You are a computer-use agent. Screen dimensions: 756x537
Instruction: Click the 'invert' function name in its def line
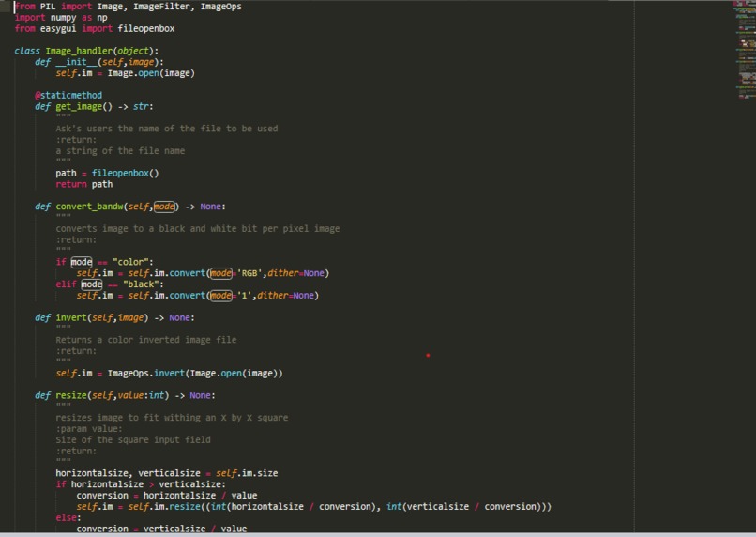(x=71, y=317)
